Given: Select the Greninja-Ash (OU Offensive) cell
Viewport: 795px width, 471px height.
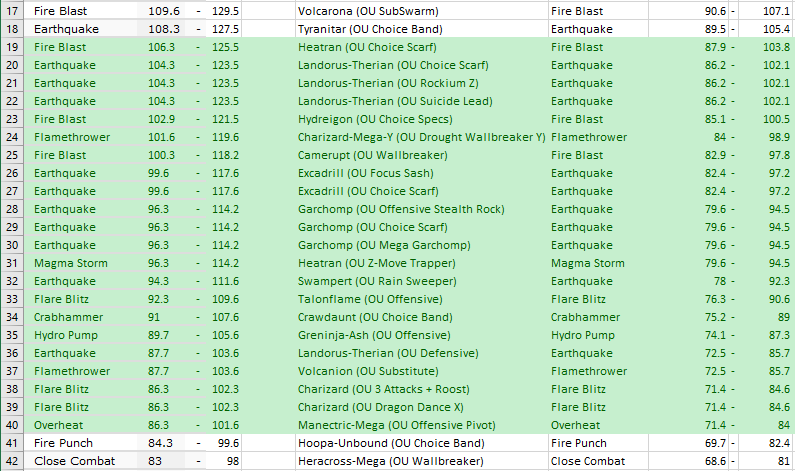Looking at the screenshot, I should tap(420, 335).
